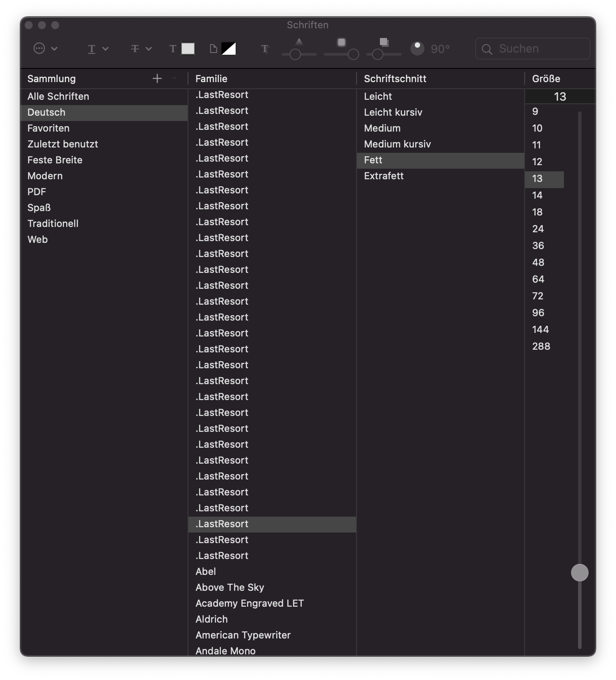
Task: Select font size 24 in list
Action: pos(538,229)
